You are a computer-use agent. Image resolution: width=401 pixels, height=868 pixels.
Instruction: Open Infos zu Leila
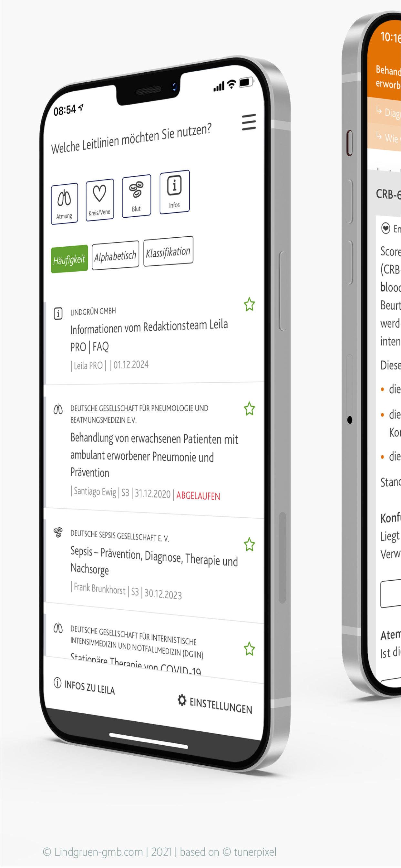click(x=84, y=686)
